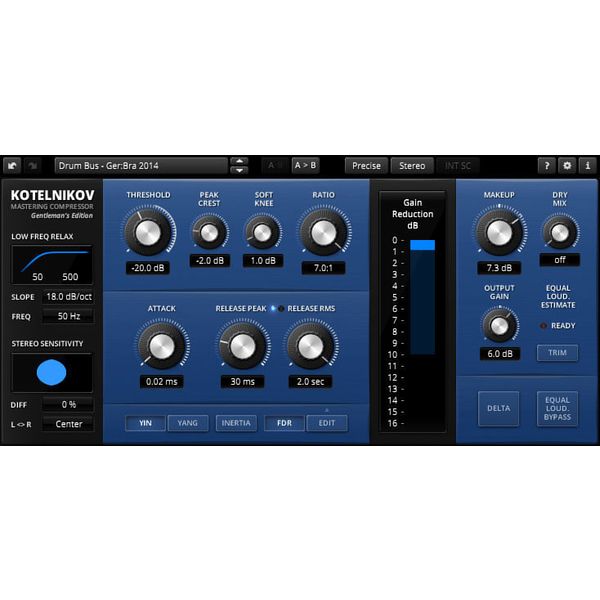Open the Precise quality mode dropdown
This screenshot has width=600, height=600.
(x=366, y=165)
